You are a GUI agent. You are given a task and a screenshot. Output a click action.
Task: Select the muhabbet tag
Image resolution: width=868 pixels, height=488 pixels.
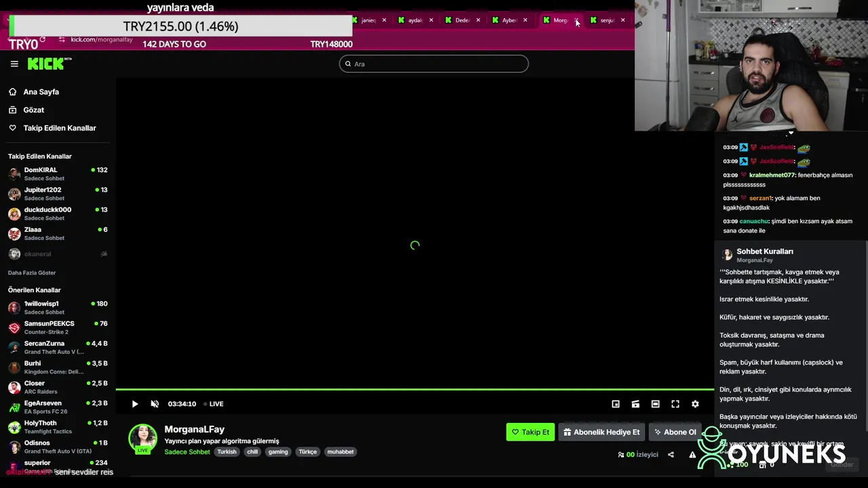(x=340, y=452)
